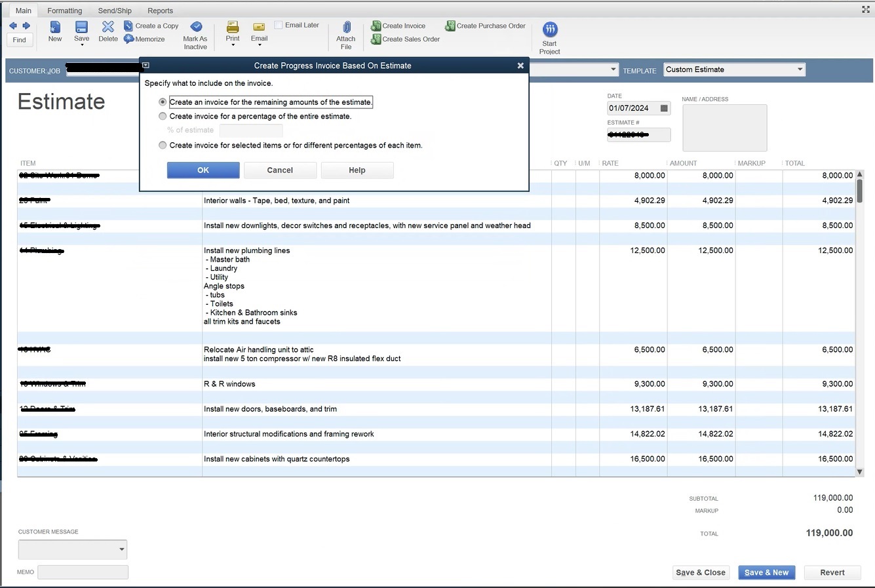
Task: Enable the Email Later checkbox
Action: coord(279,25)
